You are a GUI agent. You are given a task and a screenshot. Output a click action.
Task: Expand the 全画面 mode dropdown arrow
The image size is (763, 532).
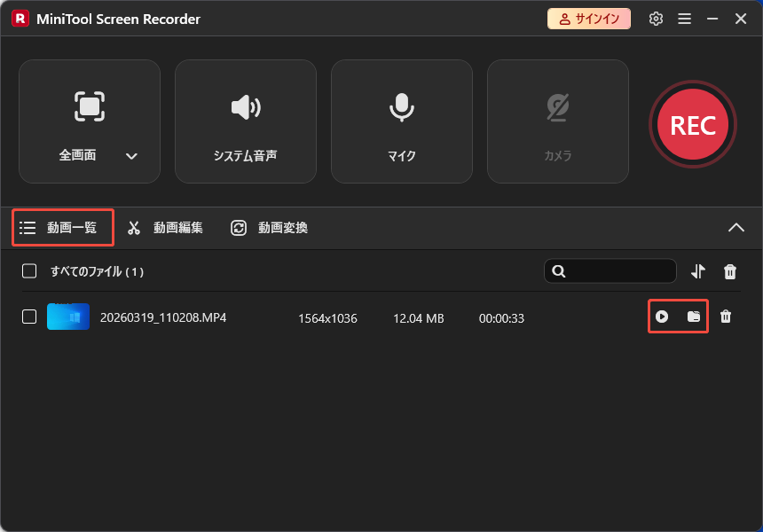131,154
